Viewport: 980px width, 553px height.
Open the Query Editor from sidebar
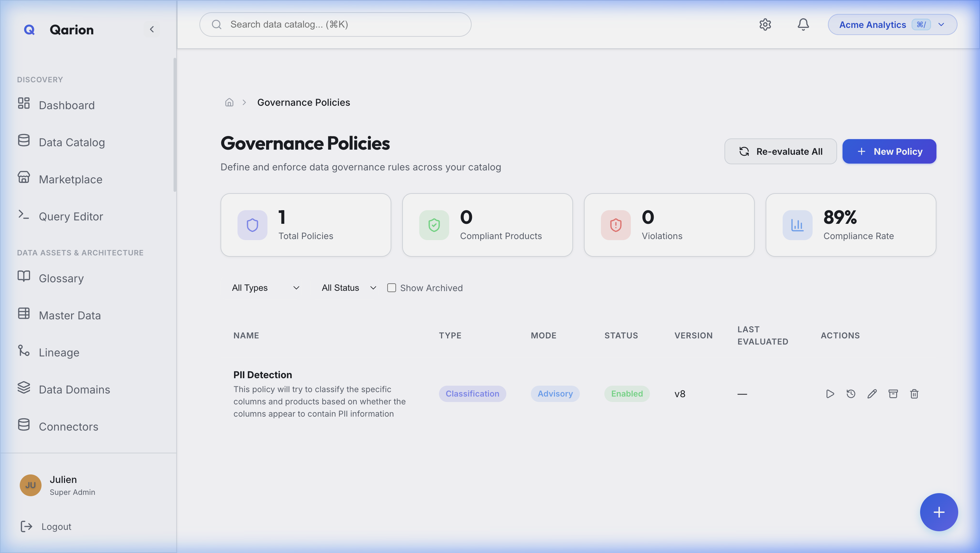tap(71, 216)
